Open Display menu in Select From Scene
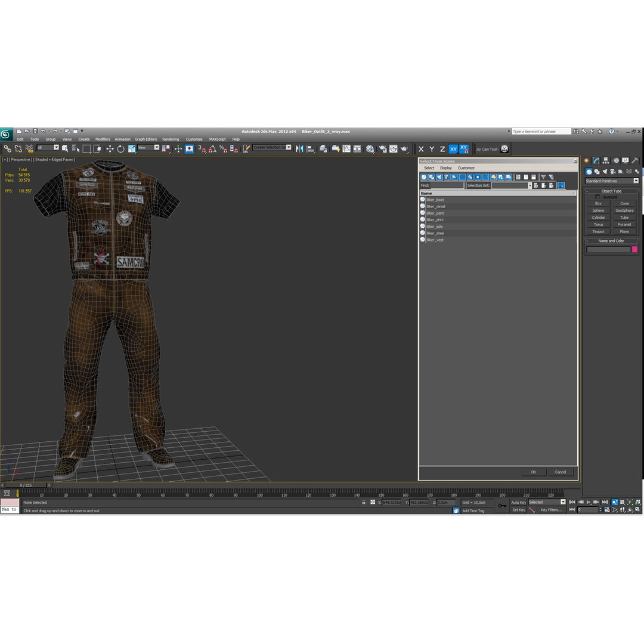Viewport: 644px width, 644px height. pyautogui.click(x=445, y=168)
